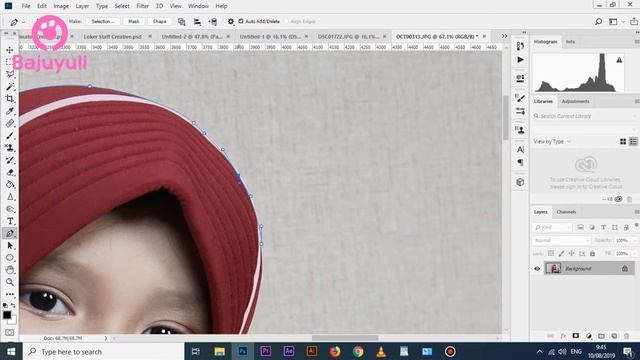This screenshot has height=360, width=640.
Task: Select the Move tool
Action: [9, 50]
